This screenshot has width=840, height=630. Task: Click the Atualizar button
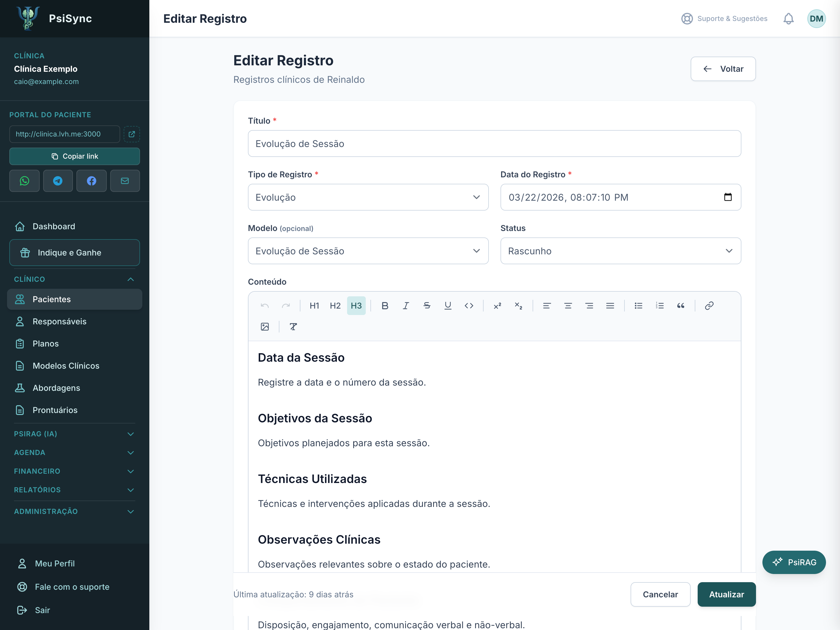click(727, 594)
